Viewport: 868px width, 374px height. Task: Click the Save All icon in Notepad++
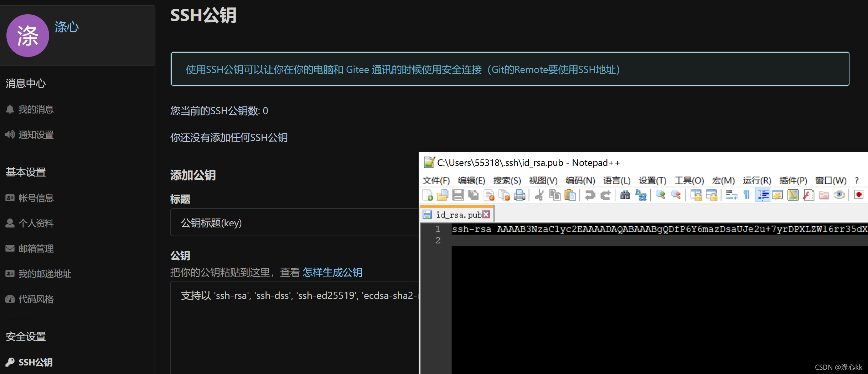[x=473, y=195]
